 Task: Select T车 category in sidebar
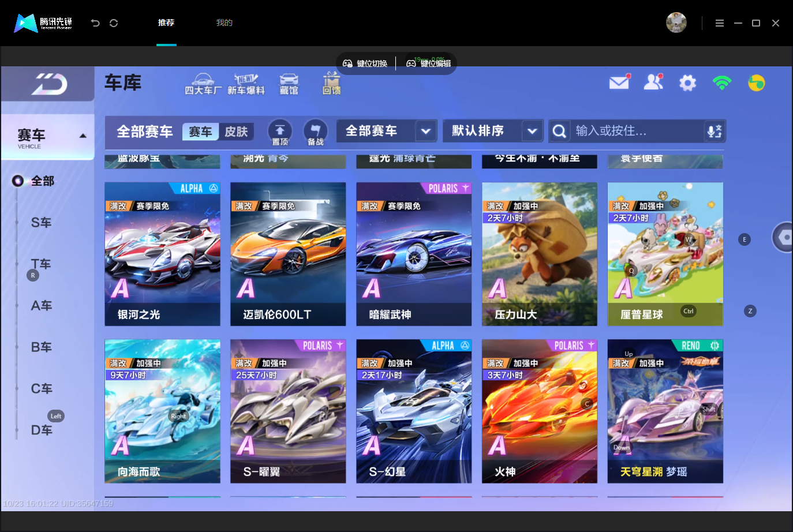tap(41, 264)
